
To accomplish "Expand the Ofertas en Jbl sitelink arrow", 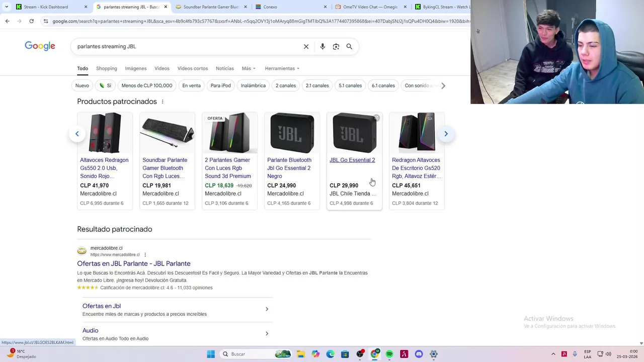I will 267,309.
